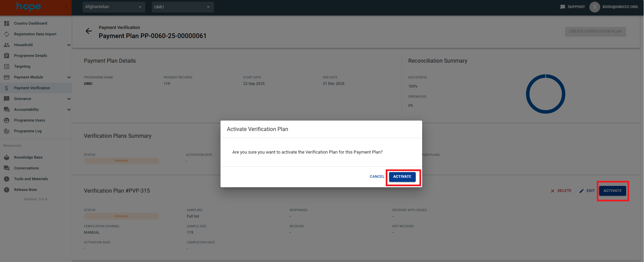
Task: Expand the Payment Module section
Action: point(69,77)
